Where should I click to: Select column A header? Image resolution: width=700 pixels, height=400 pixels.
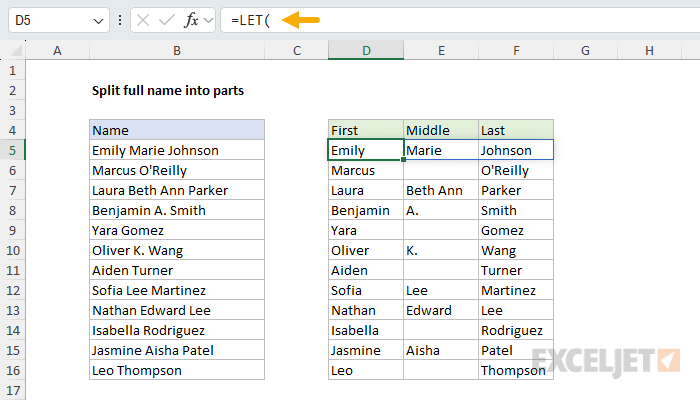(x=57, y=50)
